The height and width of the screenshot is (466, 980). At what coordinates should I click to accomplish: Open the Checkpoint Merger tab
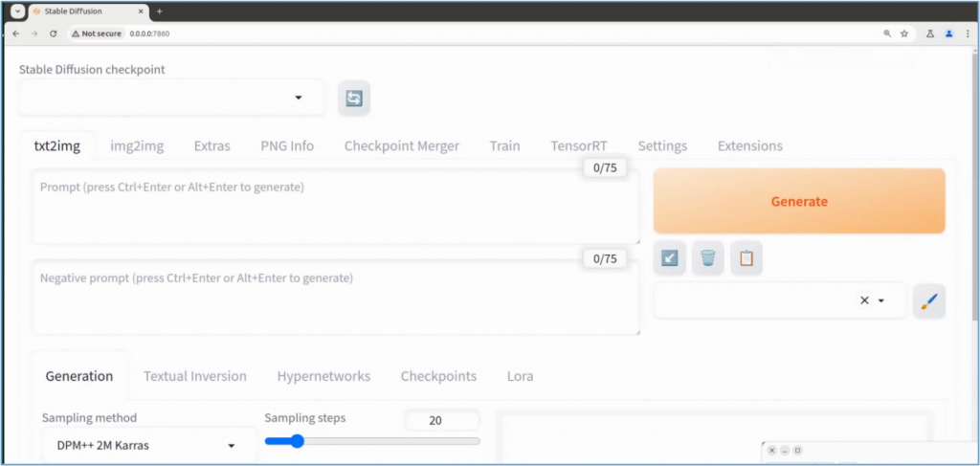pyautogui.click(x=402, y=146)
